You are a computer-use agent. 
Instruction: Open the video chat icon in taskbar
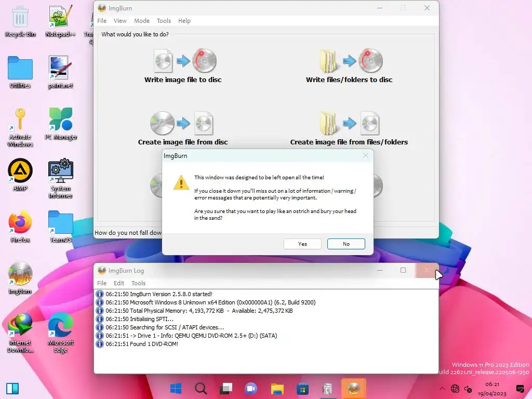coord(251,389)
